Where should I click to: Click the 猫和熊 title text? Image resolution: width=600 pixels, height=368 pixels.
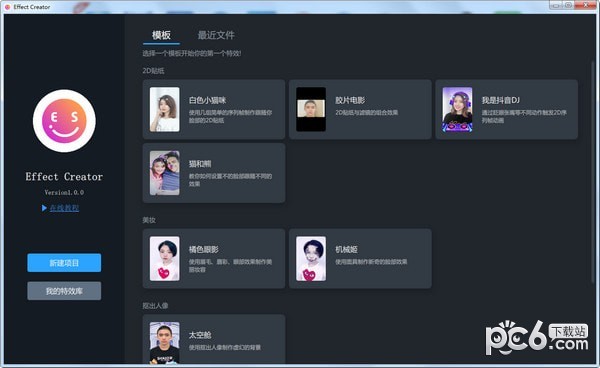(200, 164)
